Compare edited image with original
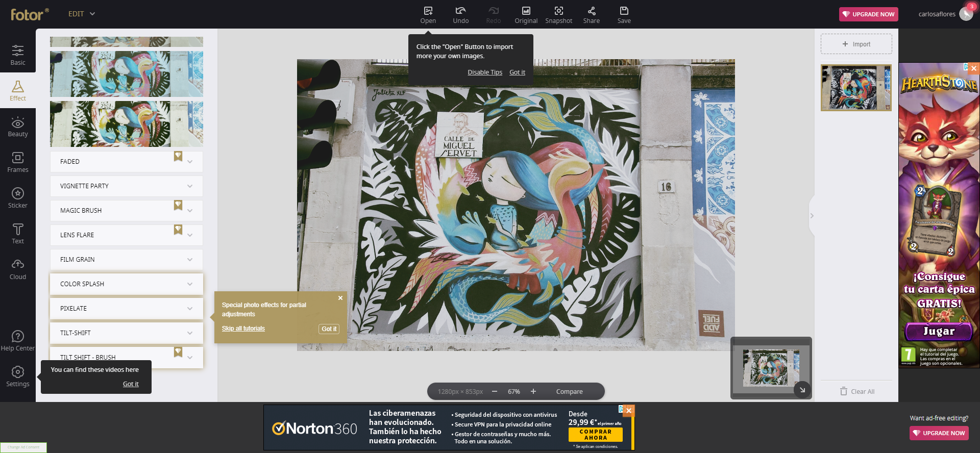This screenshot has width=980, height=453. (570, 392)
